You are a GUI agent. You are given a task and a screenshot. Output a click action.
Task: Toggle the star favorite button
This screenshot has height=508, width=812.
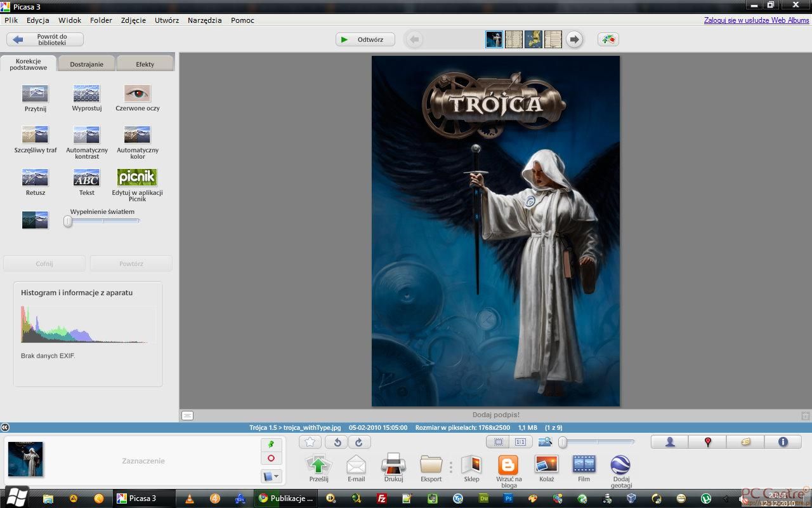[310, 442]
